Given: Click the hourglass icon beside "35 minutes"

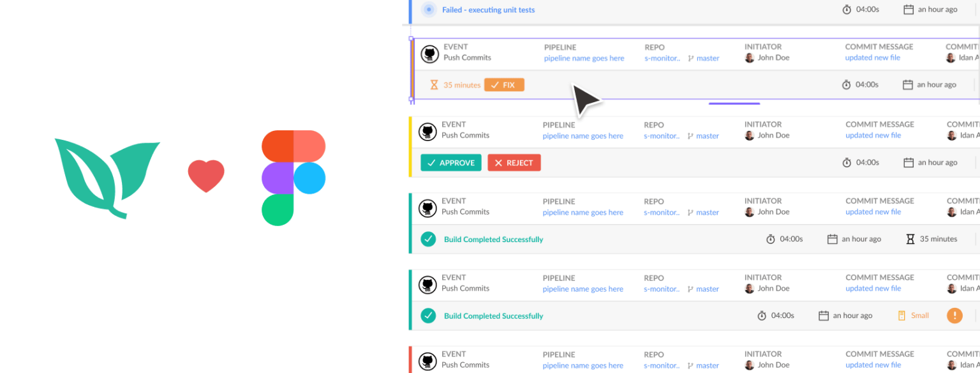Looking at the screenshot, I should [435, 84].
